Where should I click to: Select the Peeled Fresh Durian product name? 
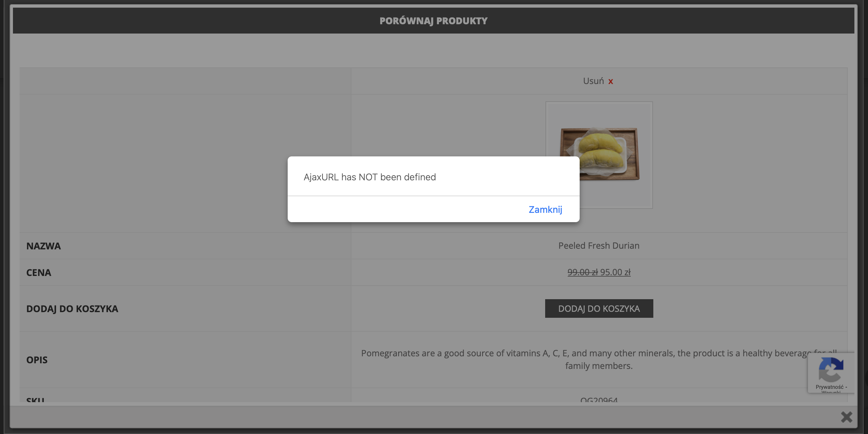click(x=599, y=245)
